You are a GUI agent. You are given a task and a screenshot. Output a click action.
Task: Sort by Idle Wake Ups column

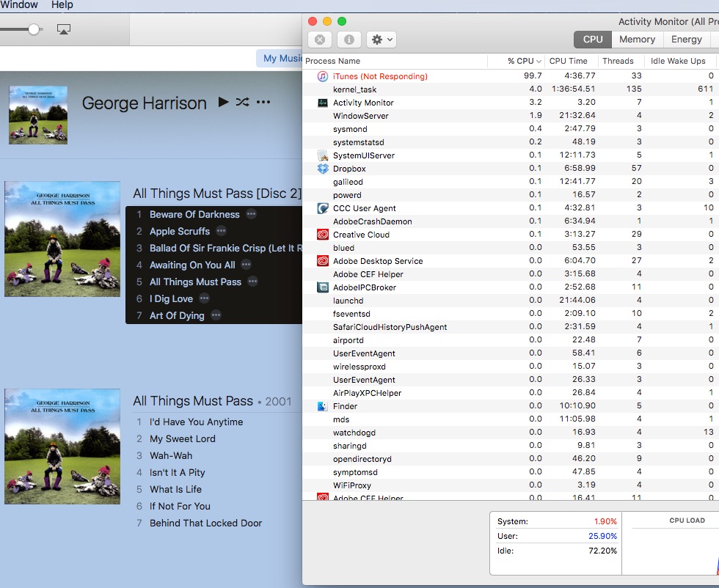[679, 61]
